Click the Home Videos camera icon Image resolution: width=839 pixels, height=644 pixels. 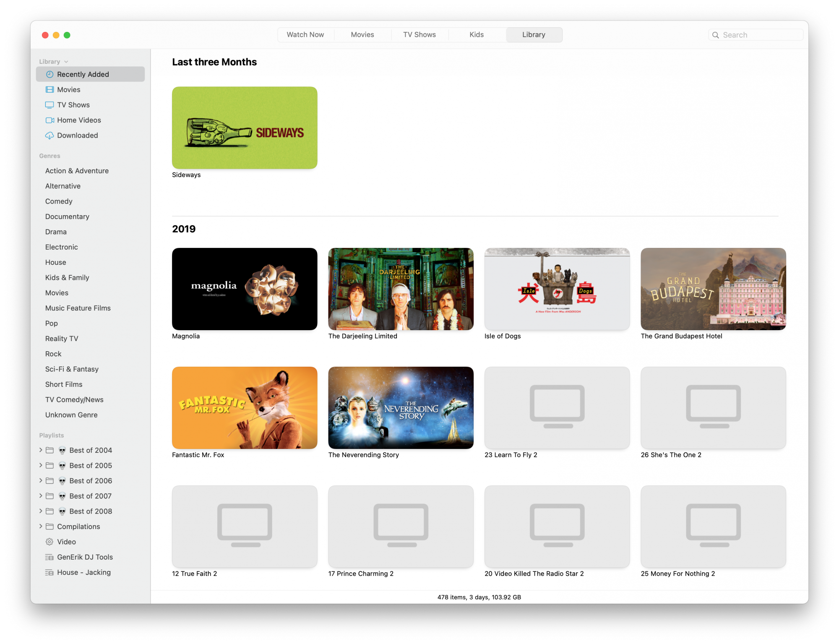50,120
